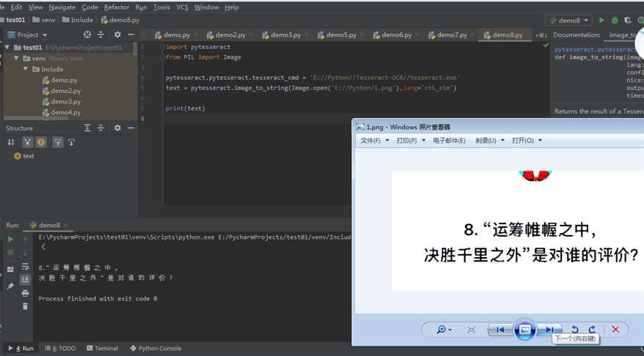Hide the Project panel with minus icon
The height and width of the screenshot is (356, 644).
131,35
